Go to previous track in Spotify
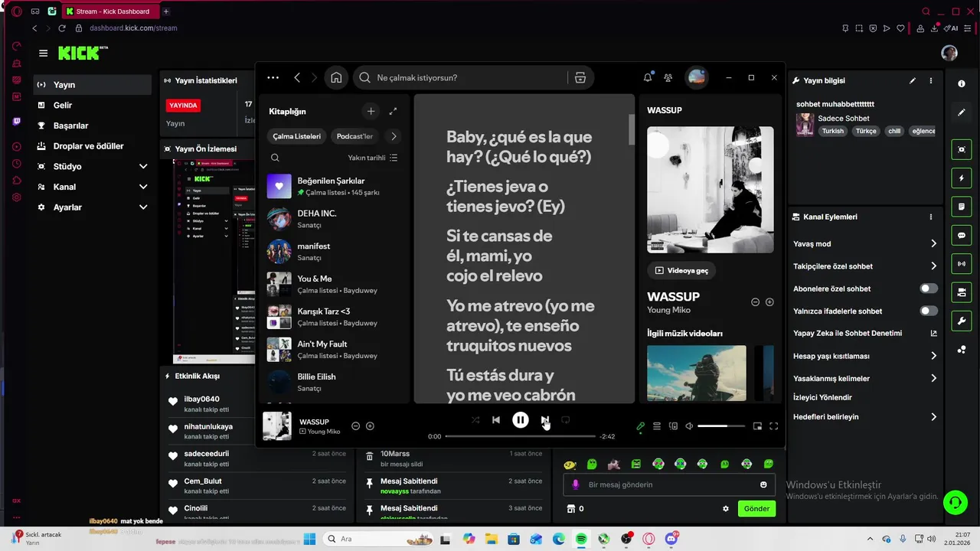Viewport: 980px width, 551px height. click(x=496, y=419)
